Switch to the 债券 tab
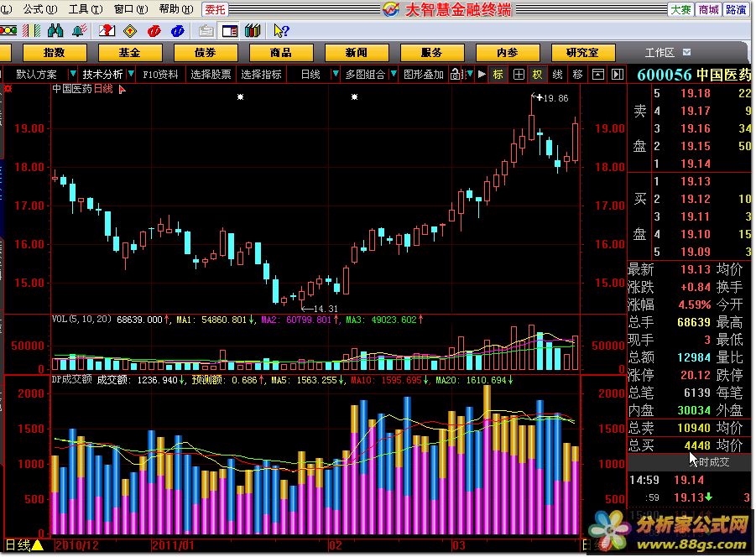This screenshot has height=557, width=756. coord(206,53)
